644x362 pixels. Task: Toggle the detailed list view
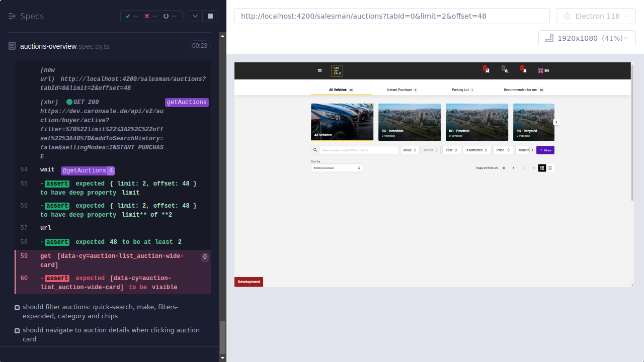[x=542, y=168]
